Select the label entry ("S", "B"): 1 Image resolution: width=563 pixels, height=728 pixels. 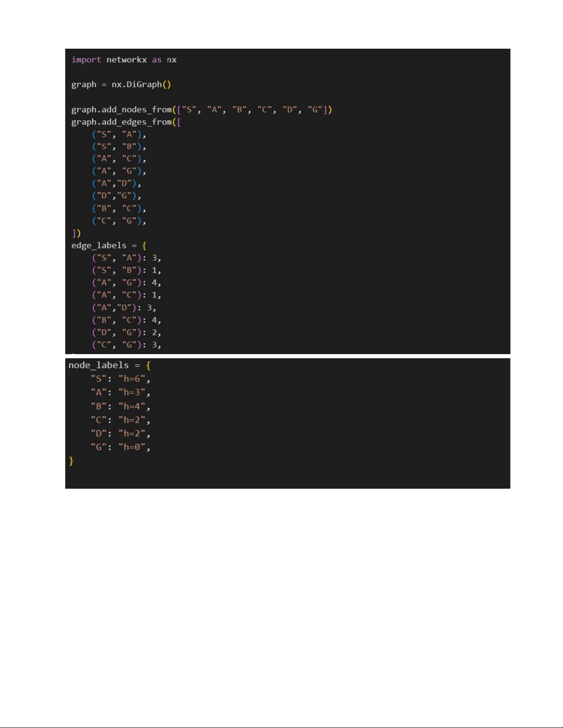click(127, 271)
